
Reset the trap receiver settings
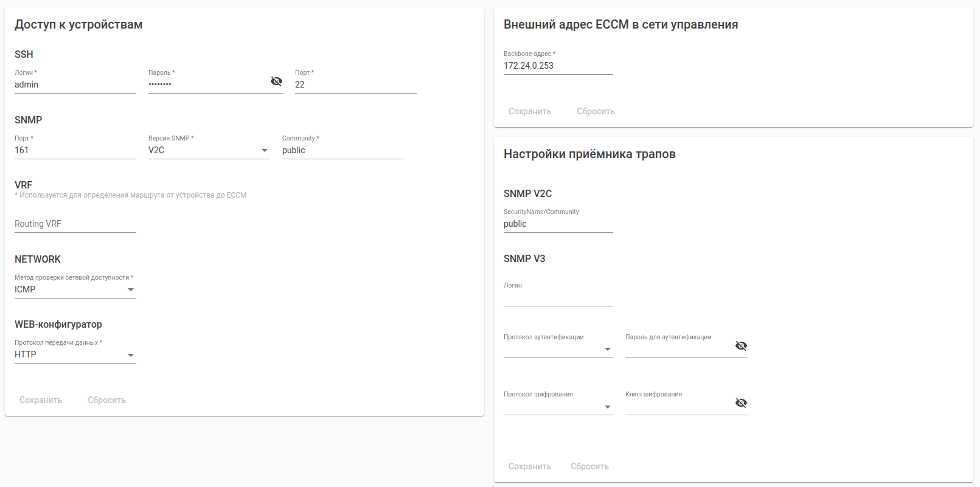coord(589,466)
